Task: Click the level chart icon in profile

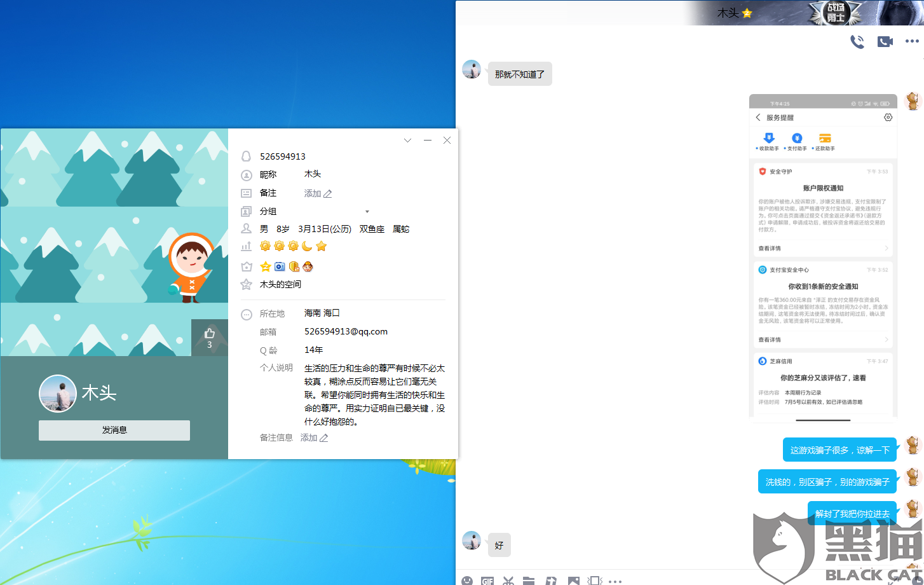Action: point(247,246)
